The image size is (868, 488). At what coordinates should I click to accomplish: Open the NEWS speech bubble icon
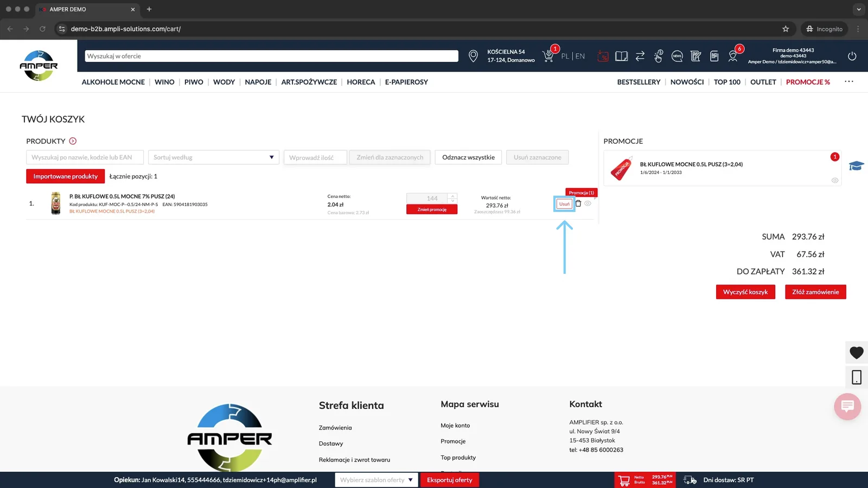677,56
